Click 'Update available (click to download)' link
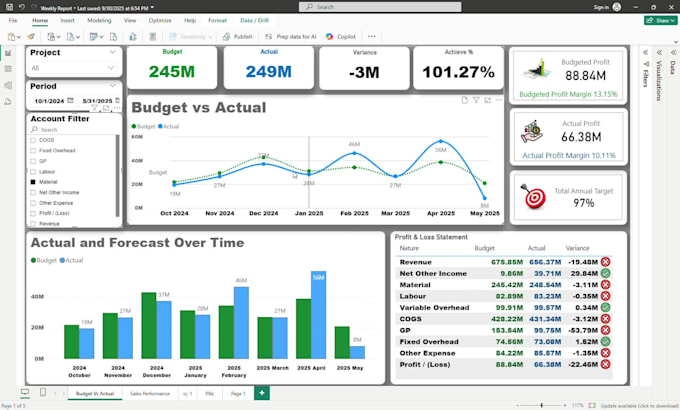 [x=639, y=406]
